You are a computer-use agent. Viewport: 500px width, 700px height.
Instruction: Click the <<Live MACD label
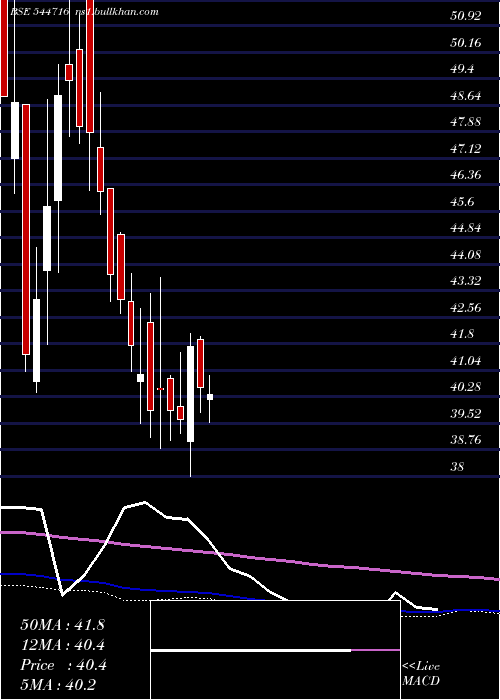421,673
